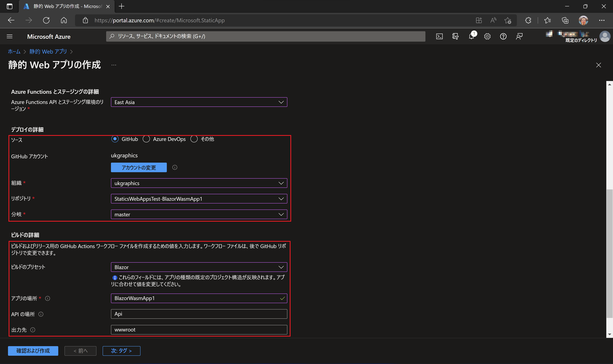Click the 静的 Web アプリ breadcrumb
This screenshot has height=364, width=613.
coord(48,51)
